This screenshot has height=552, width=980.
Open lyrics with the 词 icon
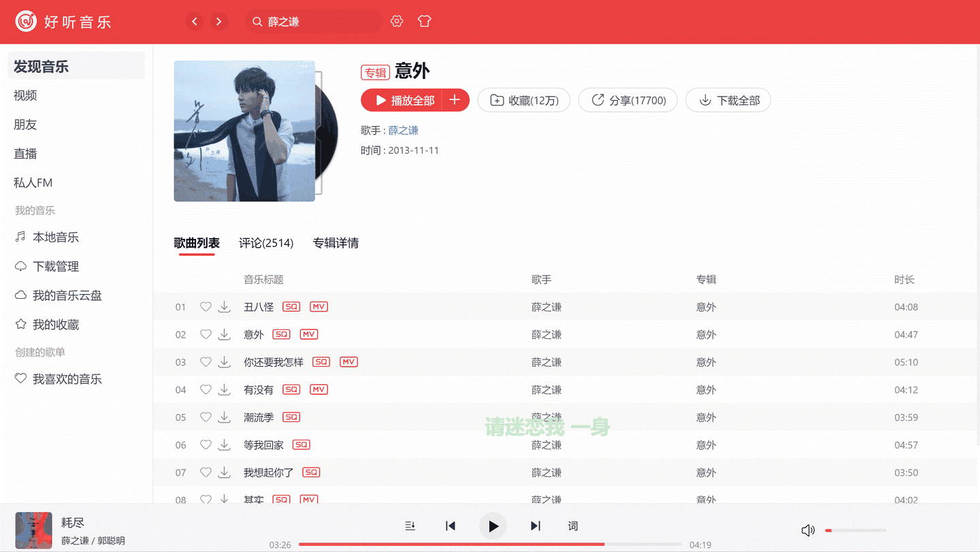[x=572, y=525]
